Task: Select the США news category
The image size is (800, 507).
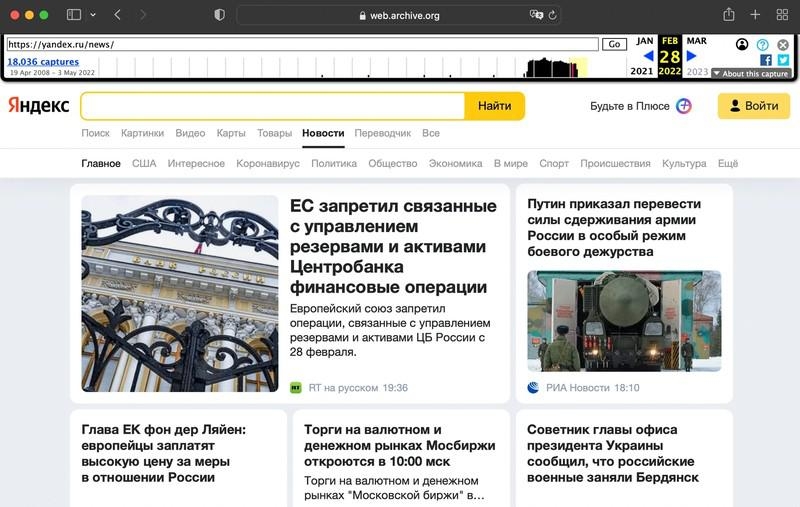Action: (x=144, y=163)
